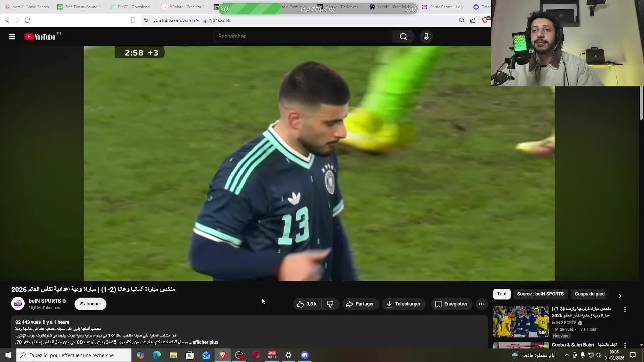
Task: Show more filter chips with right chevron
Action: tap(620, 296)
